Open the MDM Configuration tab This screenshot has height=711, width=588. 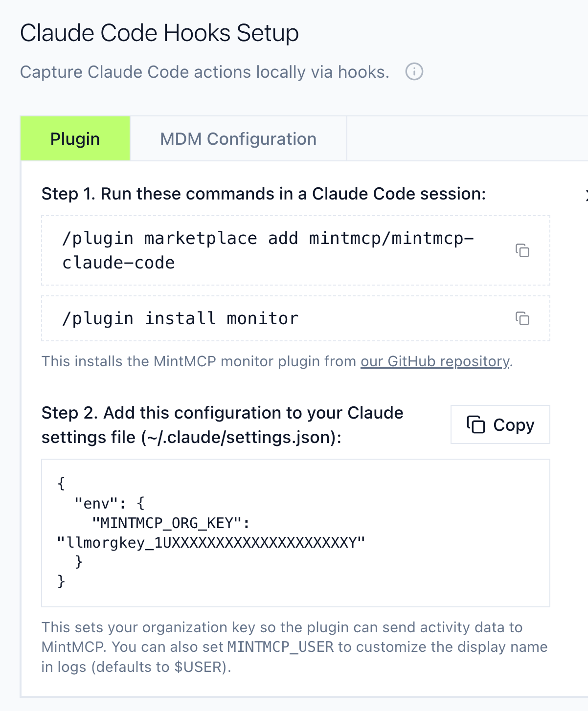(x=238, y=139)
